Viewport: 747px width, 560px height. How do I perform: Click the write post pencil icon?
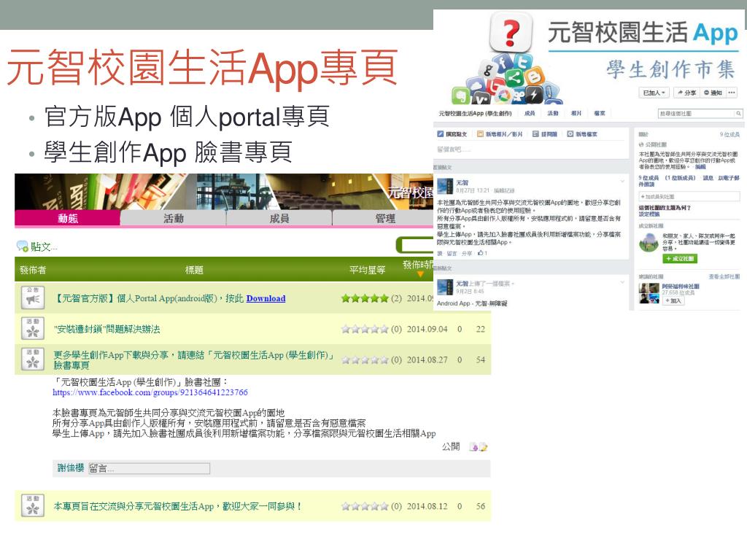point(440,134)
